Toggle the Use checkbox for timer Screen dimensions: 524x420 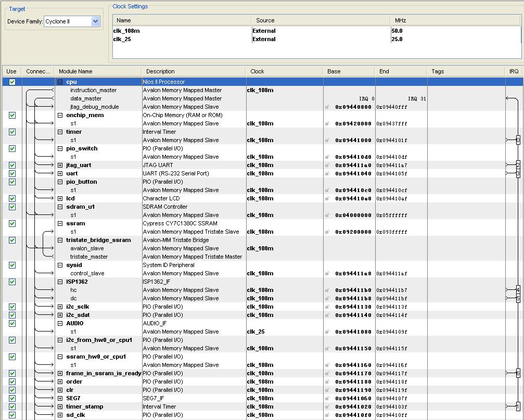tap(12, 132)
